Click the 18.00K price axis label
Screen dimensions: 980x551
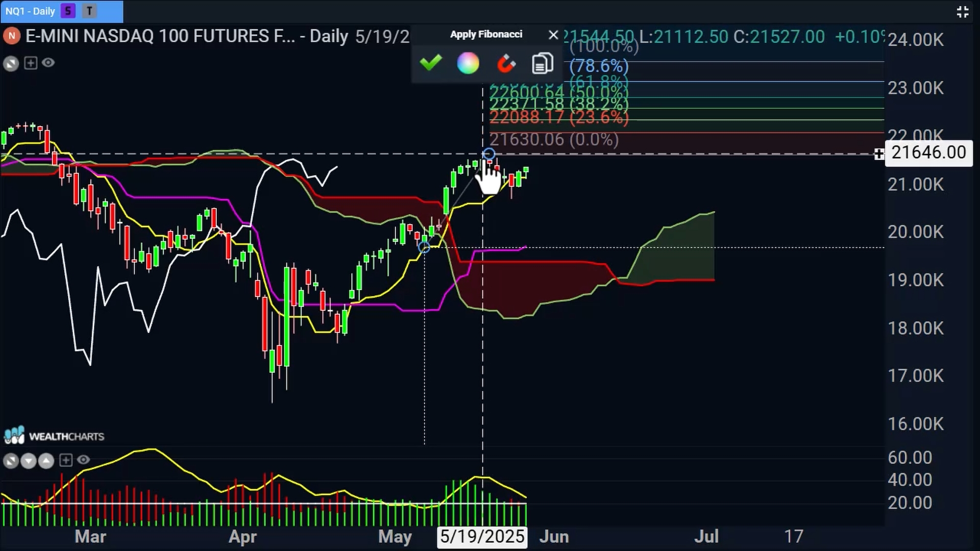pyautogui.click(x=916, y=328)
